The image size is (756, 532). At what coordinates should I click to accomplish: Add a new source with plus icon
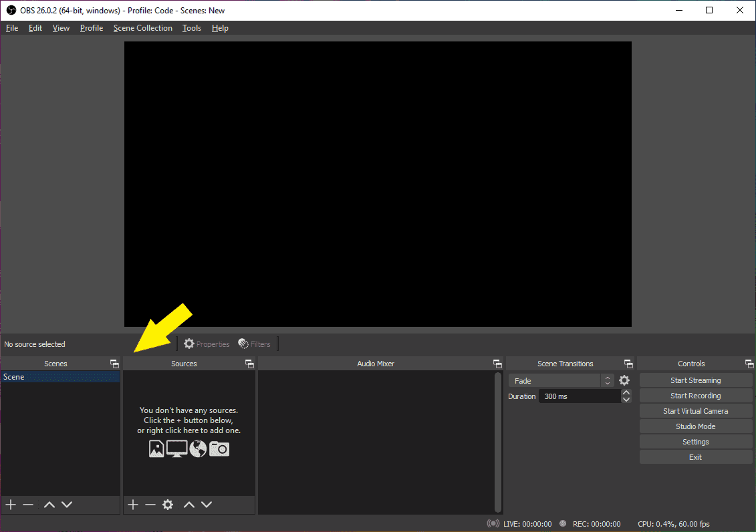pos(133,505)
